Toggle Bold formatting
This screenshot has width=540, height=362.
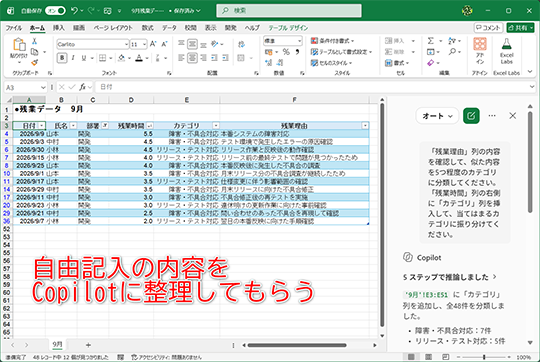pyautogui.click(x=62, y=58)
